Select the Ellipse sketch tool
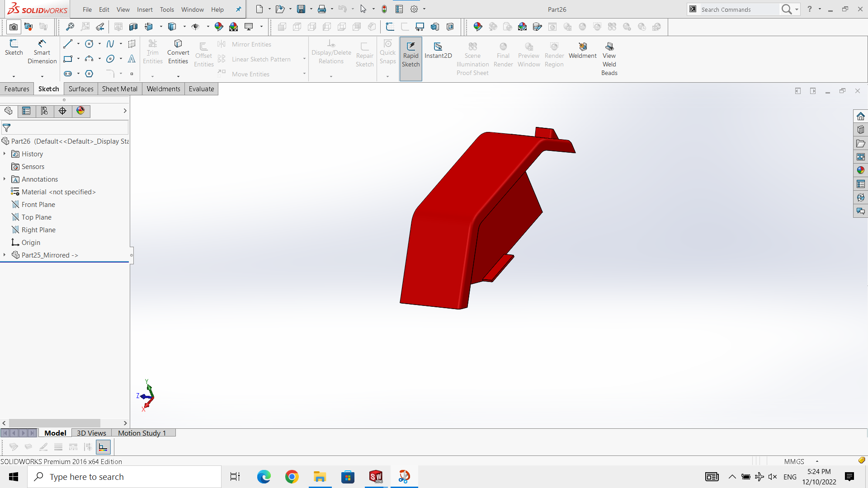 point(110,59)
